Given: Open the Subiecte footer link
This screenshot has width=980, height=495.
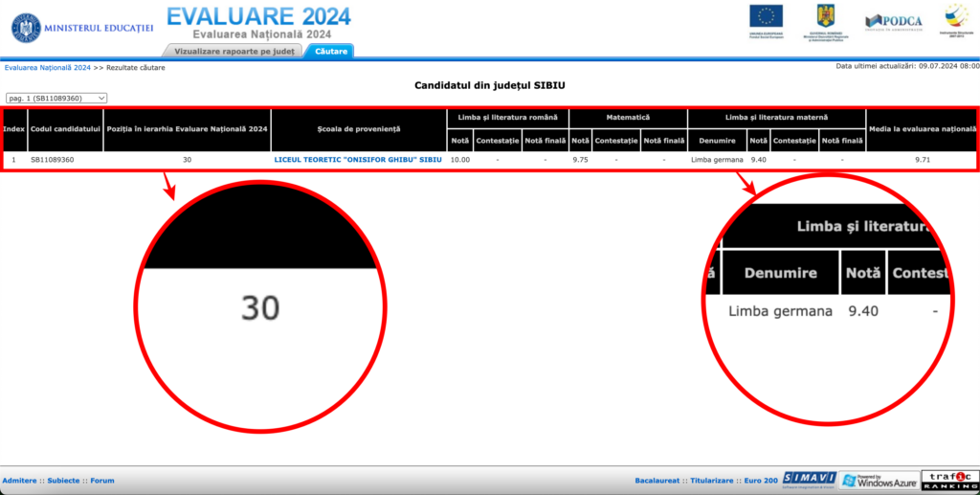Looking at the screenshot, I should [63, 480].
